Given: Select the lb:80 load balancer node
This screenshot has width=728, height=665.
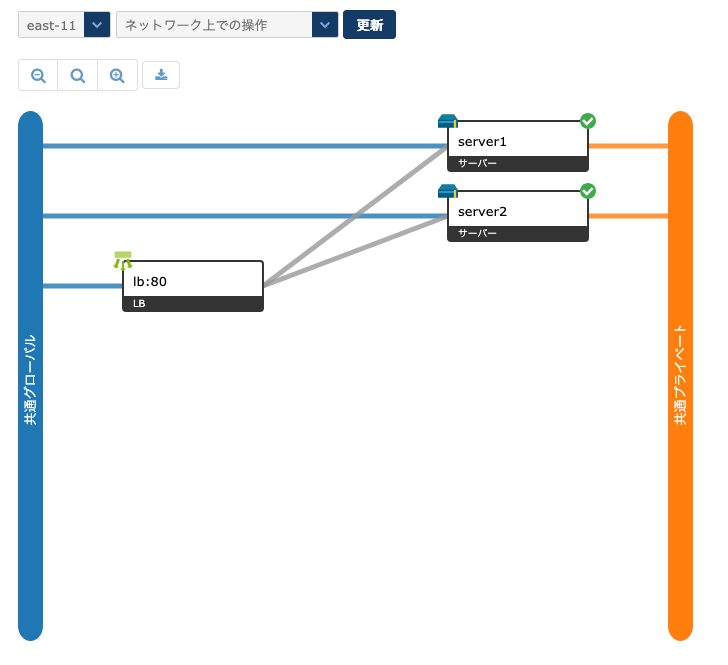Looking at the screenshot, I should click(x=192, y=282).
